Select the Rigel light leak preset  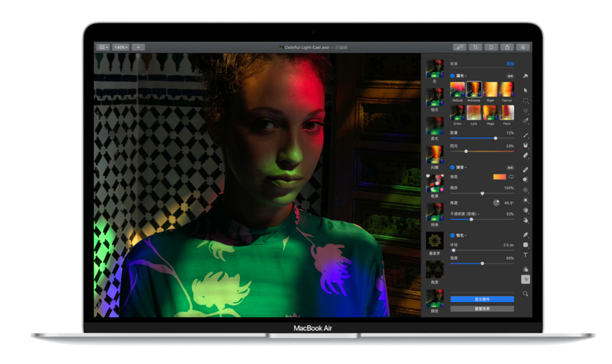coord(491,89)
